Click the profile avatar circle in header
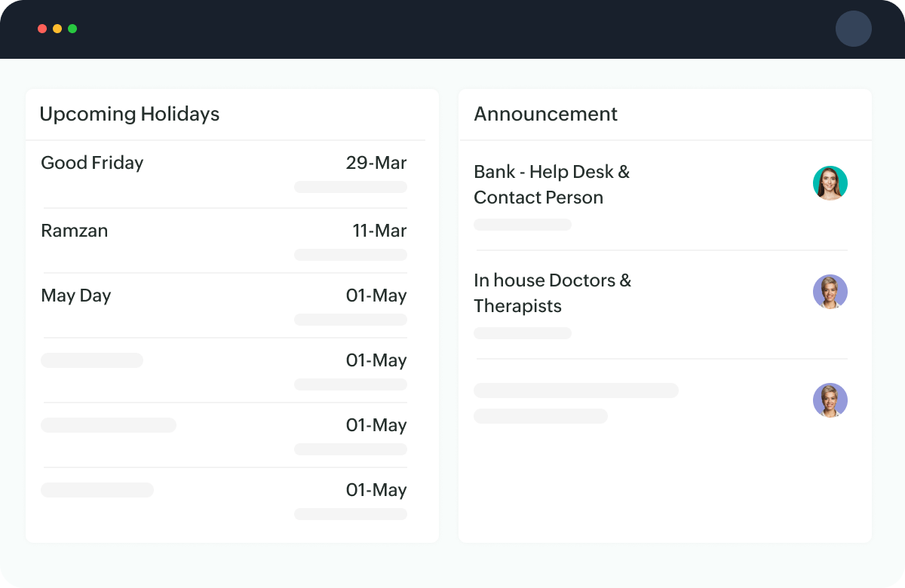Image resolution: width=905 pixels, height=588 pixels. click(853, 29)
